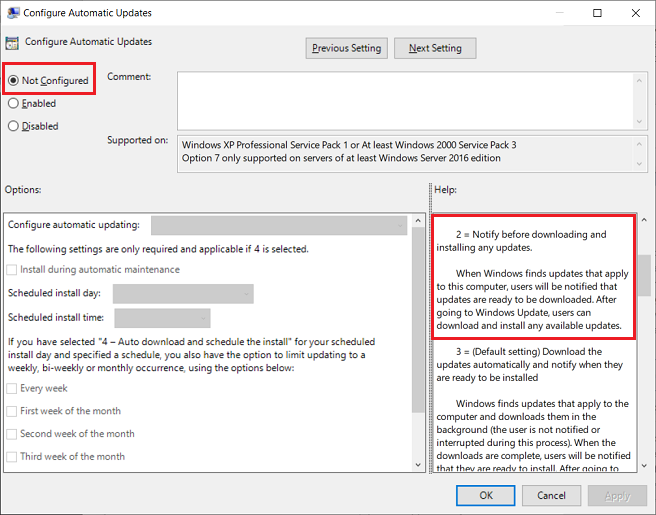Choose the Enabled radio option
656x515 pixels.
pos(14,103)
